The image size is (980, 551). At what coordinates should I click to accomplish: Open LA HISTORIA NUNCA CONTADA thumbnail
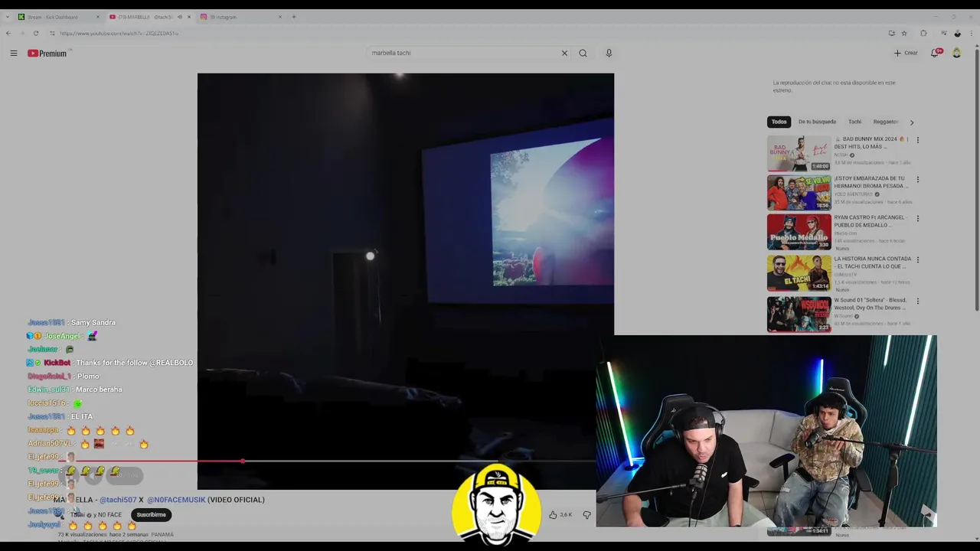coord(799,272)
